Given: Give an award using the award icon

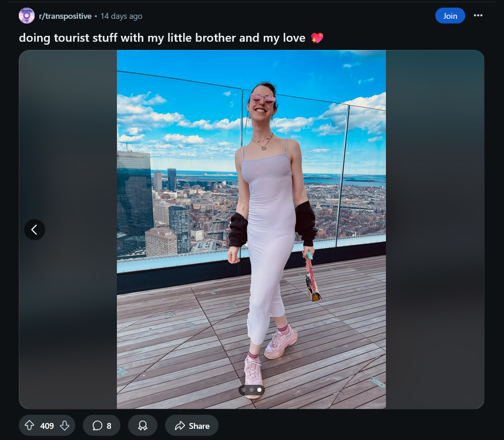Looking at the screenshot, I should point(143,425).
